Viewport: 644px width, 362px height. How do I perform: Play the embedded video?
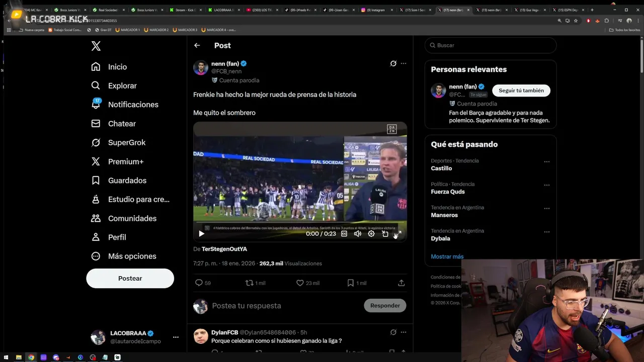coord(201,233)
